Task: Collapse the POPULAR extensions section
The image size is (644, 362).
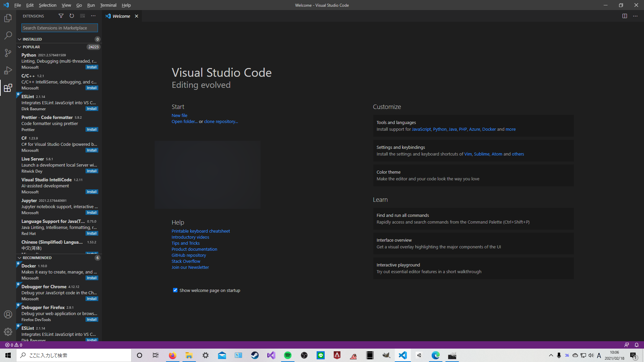Action: coord(19,47)
